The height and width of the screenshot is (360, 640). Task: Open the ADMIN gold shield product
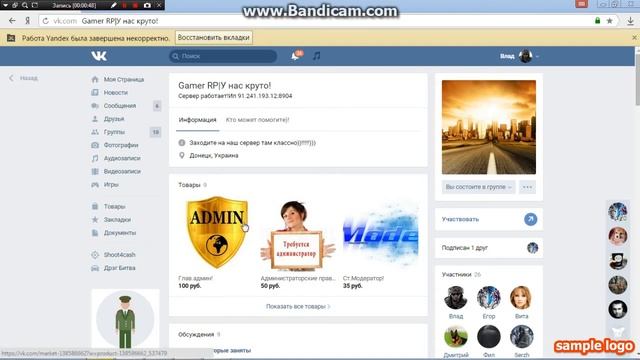[217, 232]
